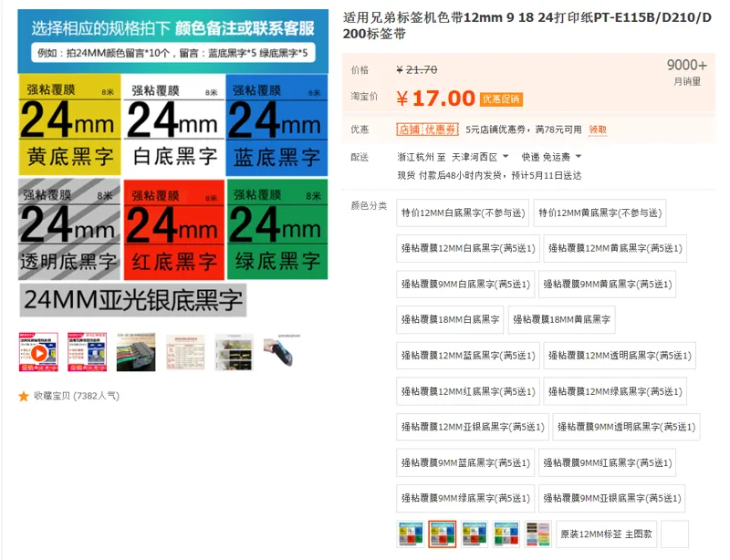The height and width of the screenshot is (560, 730).
Task: Select option 强粘覆膜9MM绿底黑字(满5送1)
Action: click(465, 499)
